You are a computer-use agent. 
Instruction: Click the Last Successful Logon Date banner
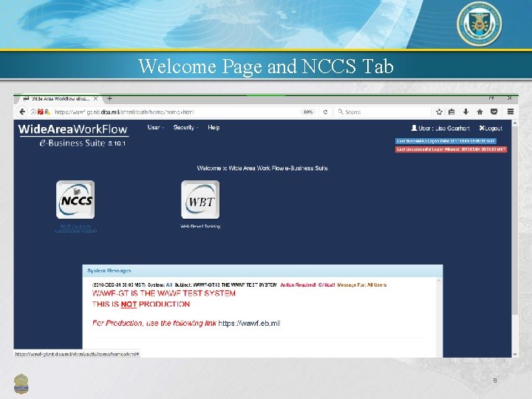click(446, 141)
